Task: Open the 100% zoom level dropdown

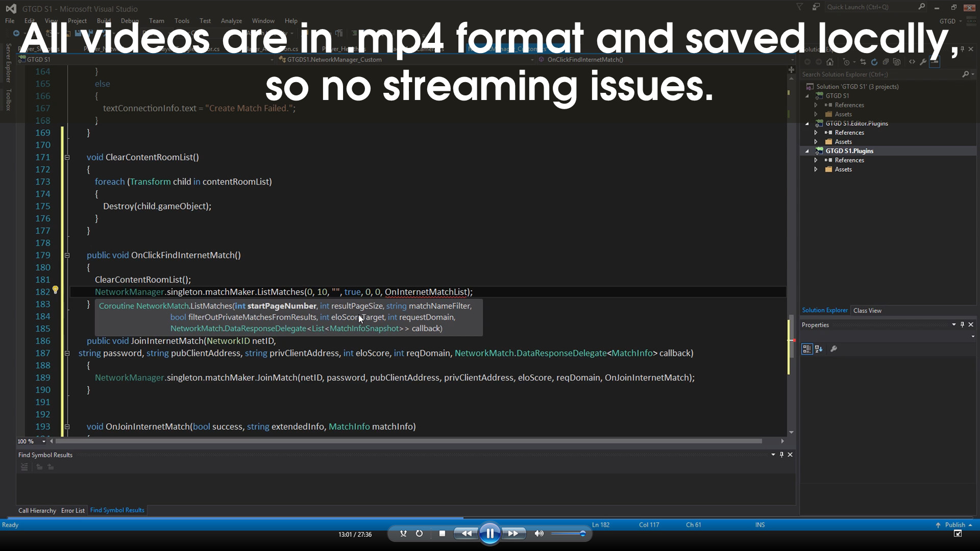Action: (x=43, y=441)
